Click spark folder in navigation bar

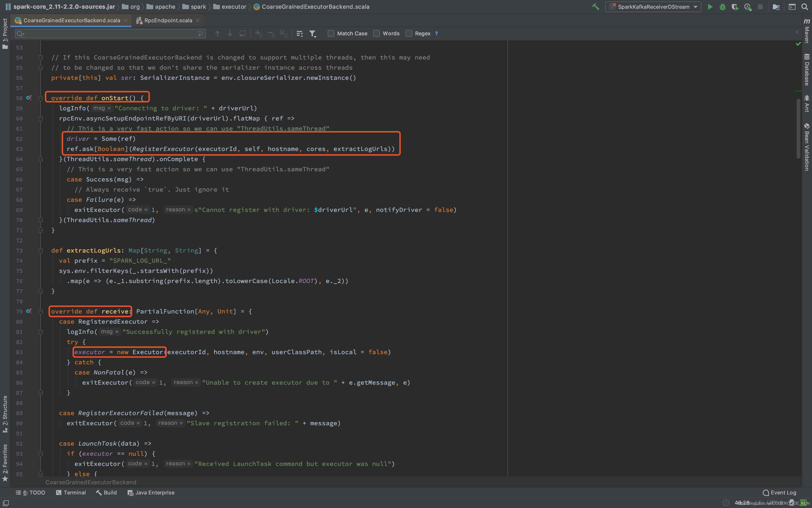point(194,7)
